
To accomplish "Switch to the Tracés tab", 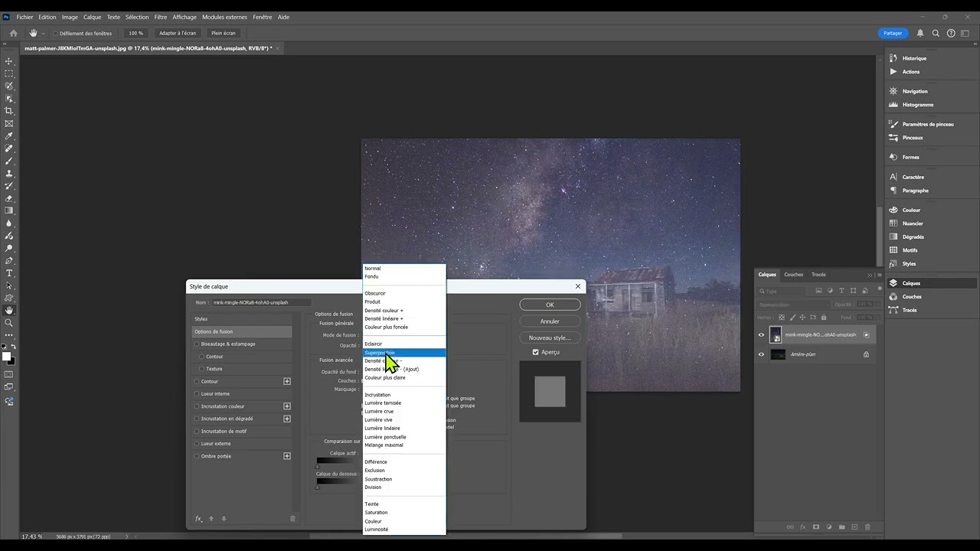I will click(818, 275).
